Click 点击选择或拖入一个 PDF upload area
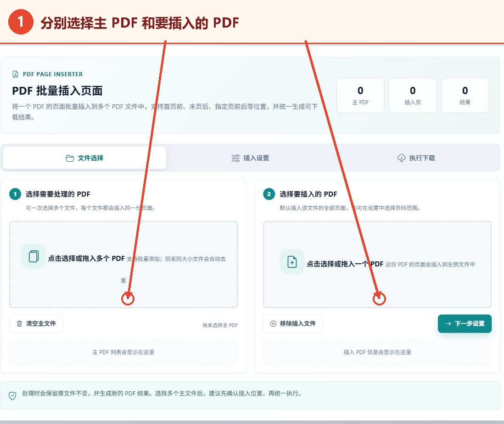The width and height of the screenshot is (504, 424). pyautogui.click(x=377, y=265)
